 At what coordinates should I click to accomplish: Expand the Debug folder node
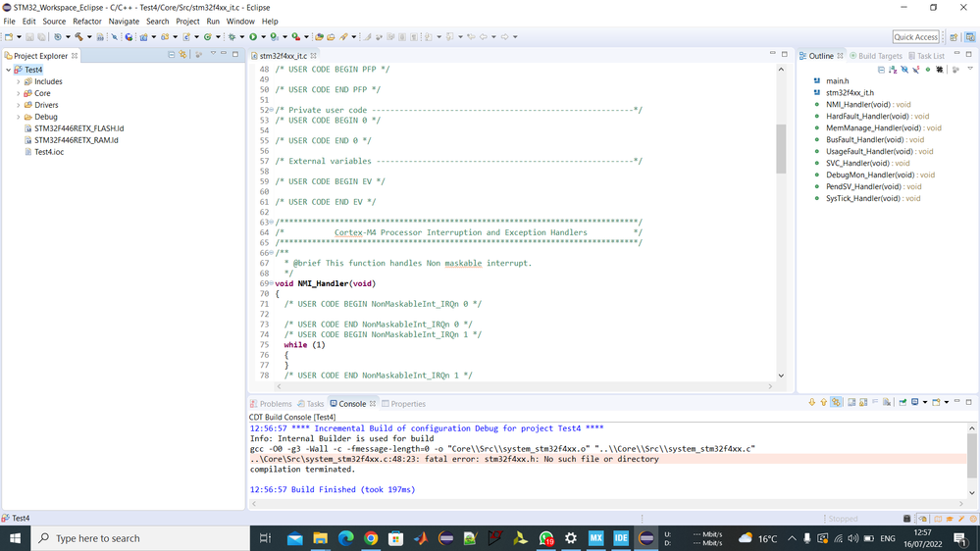[x=18, y=117]
